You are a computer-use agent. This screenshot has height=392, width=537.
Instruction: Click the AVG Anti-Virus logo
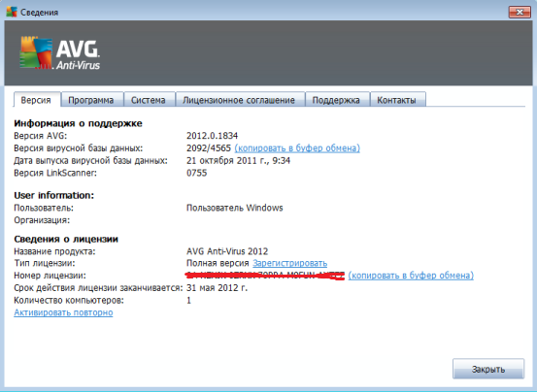(x=60, y=53)
